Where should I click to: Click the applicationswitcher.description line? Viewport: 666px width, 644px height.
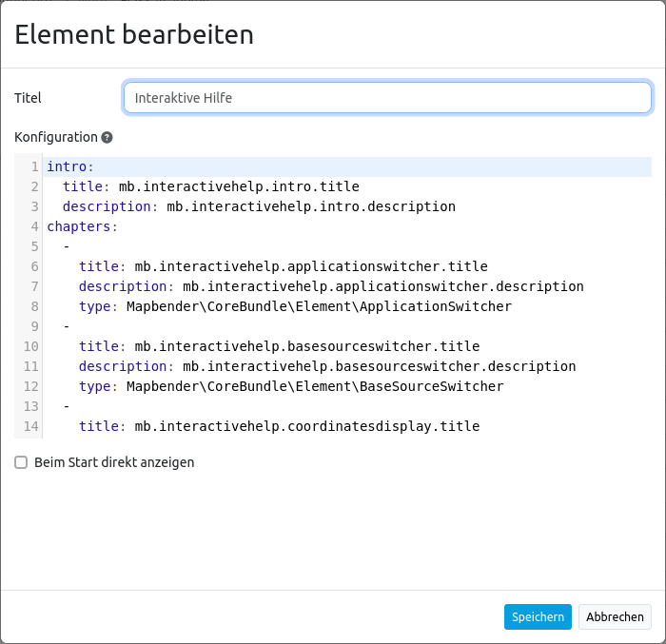[330, 286]
